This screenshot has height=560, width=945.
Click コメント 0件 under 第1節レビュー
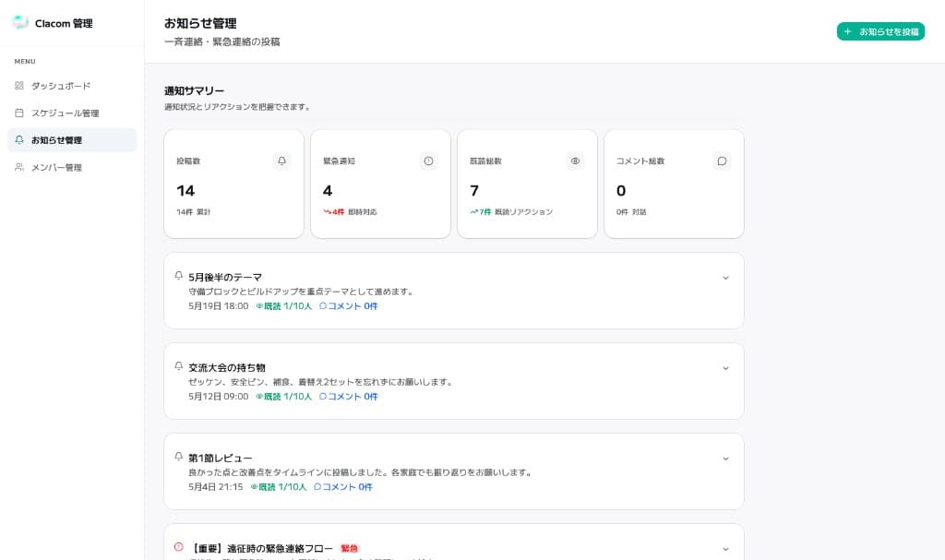(343, 487)
